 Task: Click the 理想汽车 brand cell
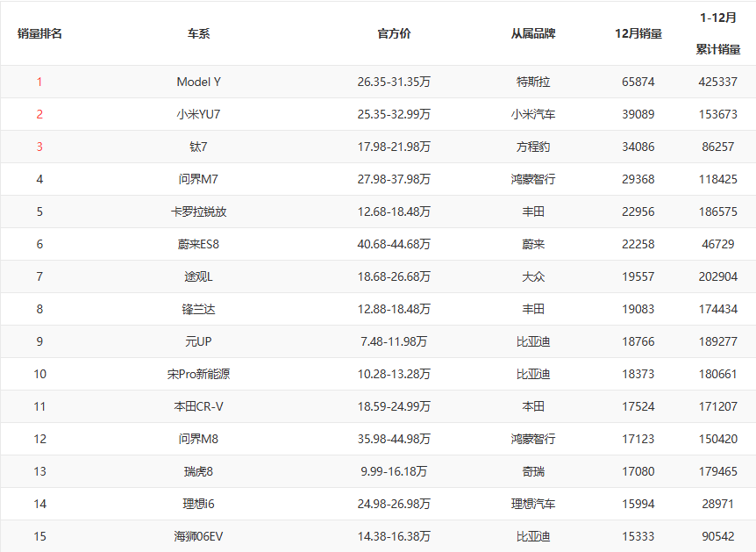pos(533,504)
